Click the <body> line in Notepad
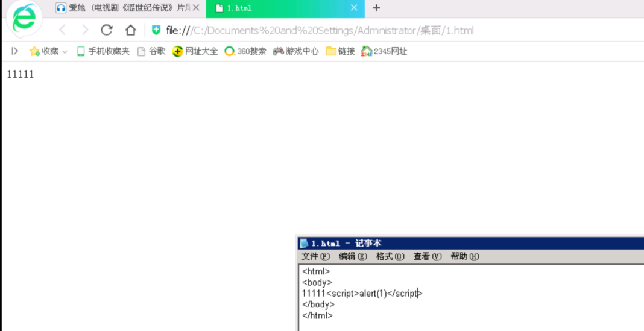644x331 pixels. pos(317,282)
